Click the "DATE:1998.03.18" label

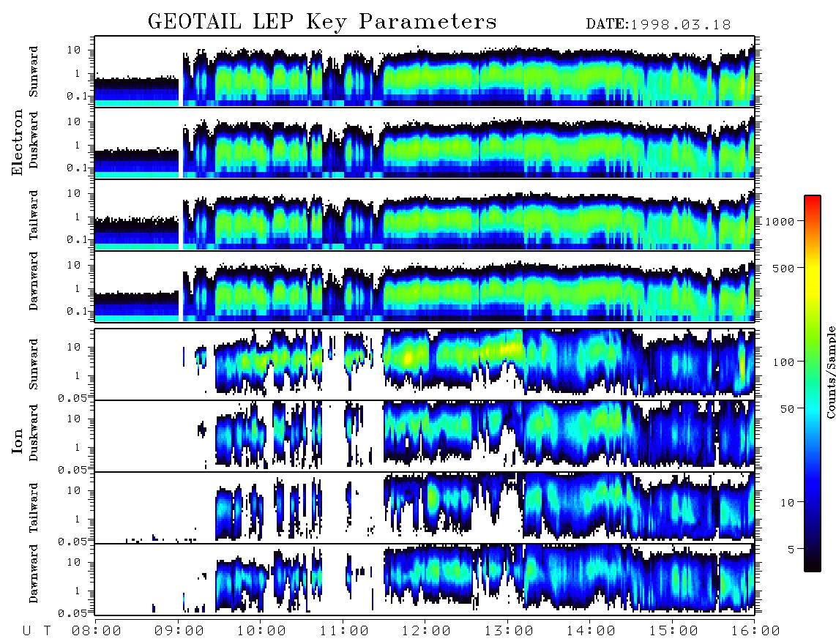click(658, 25)
